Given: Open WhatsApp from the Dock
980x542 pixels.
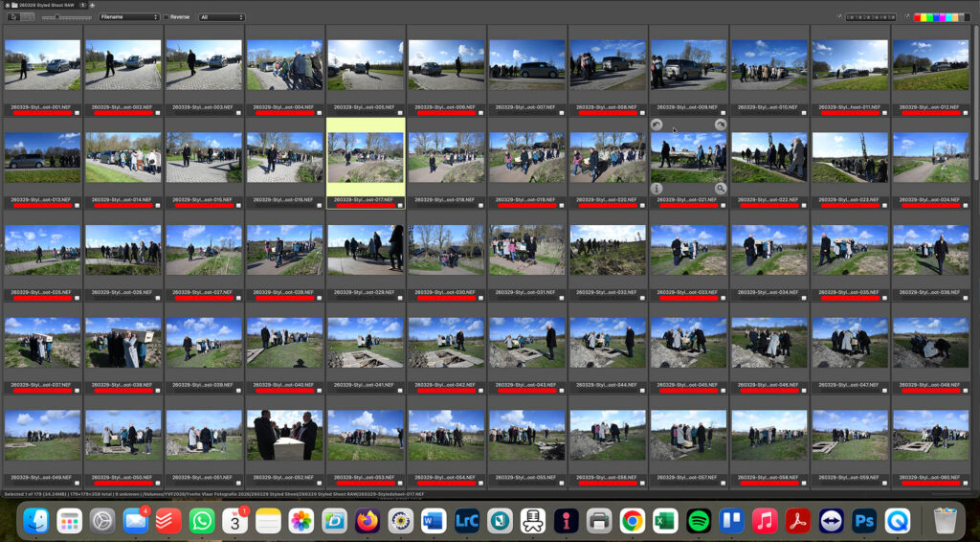Looking at the screenshot, I should click(202, 520).
